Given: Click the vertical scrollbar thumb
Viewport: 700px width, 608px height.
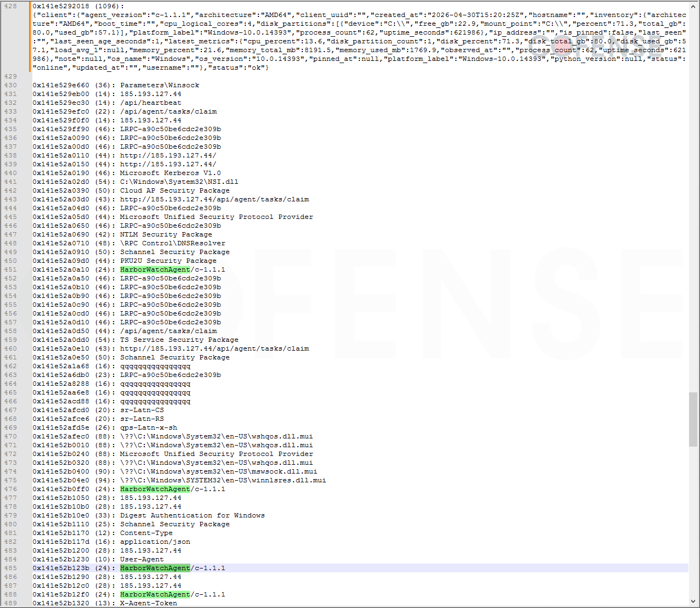Looking at the screenshot, I should (693, 419).
